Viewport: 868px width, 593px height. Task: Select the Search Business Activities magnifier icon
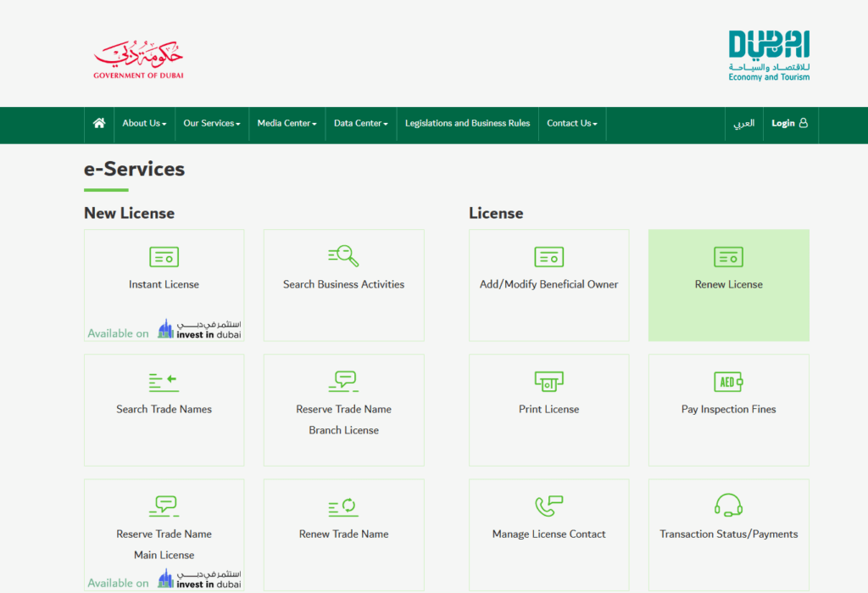click(x=343, y=256)
